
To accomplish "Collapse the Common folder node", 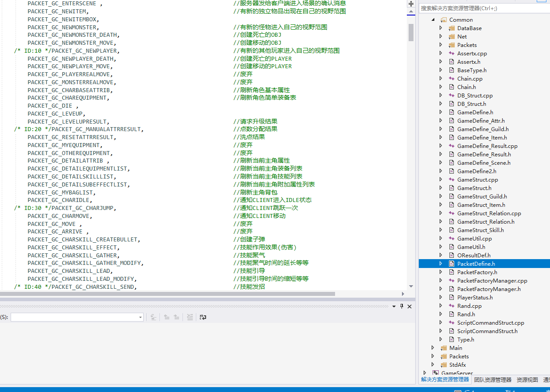I will [433, 20].
